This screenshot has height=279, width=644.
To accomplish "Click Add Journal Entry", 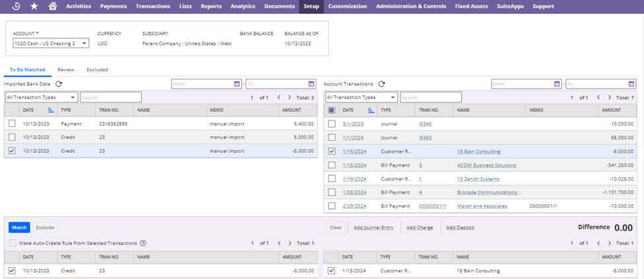I will [373, 227].
